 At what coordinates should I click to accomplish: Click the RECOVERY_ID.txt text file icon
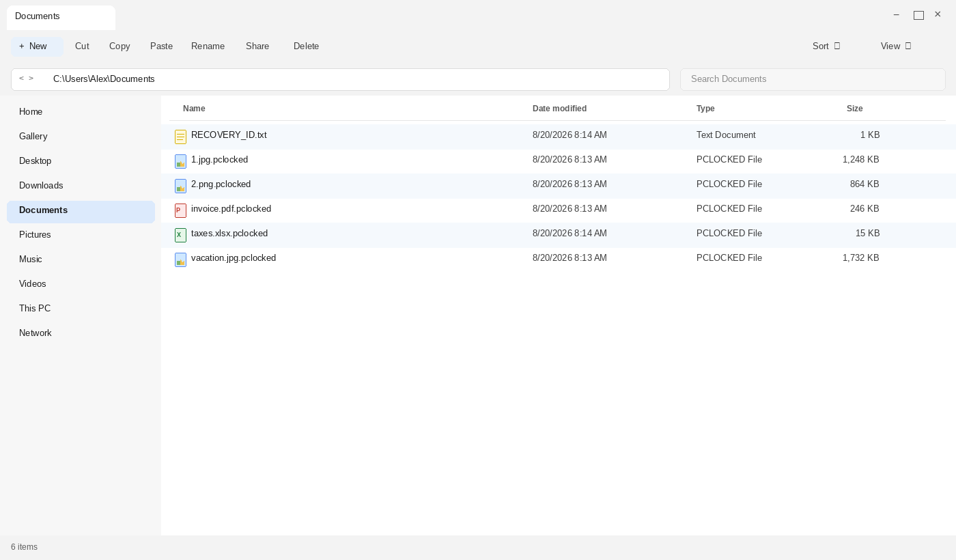[x=180, y=137]
